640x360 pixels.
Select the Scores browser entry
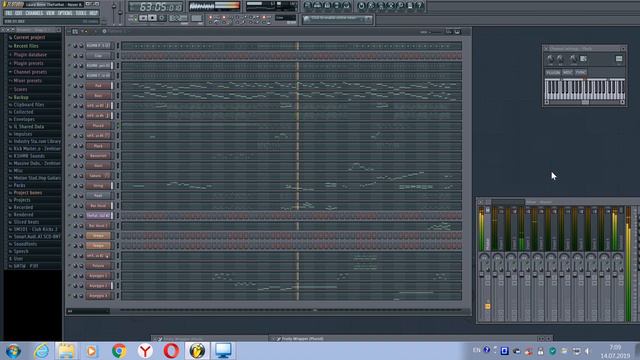(20, 89)
